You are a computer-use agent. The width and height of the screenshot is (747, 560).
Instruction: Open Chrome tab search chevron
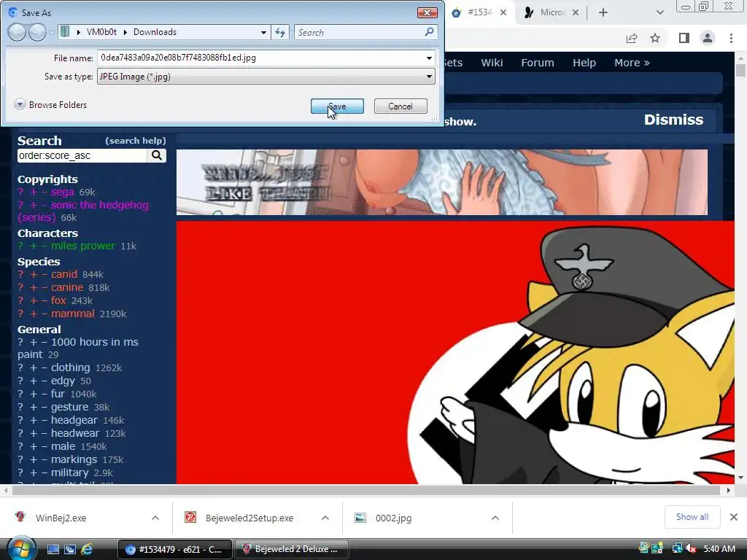click(659, 13)
